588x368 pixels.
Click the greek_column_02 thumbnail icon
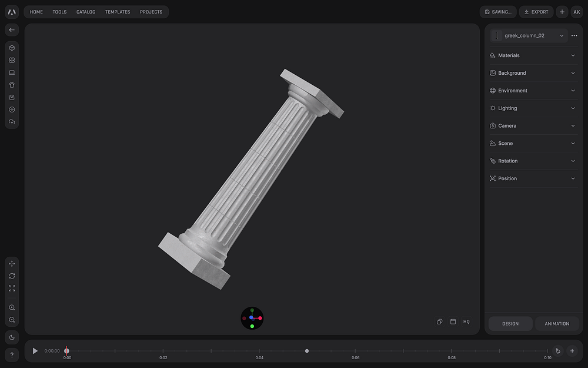point(496,36)
